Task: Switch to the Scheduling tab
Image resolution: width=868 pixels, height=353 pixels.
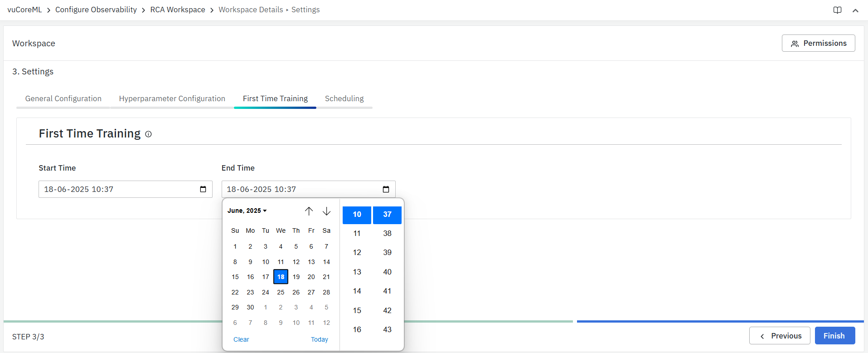Action: [x=344, y=98]
